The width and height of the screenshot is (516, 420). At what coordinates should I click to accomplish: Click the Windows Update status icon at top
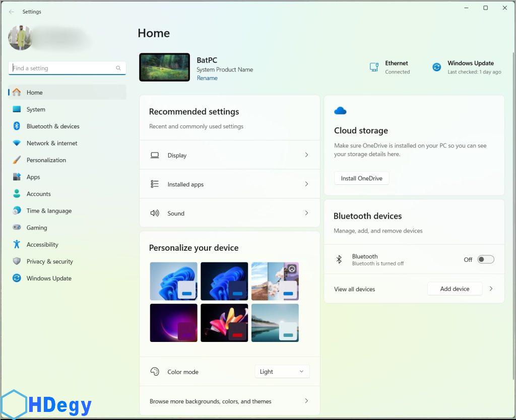pos(437,67)
